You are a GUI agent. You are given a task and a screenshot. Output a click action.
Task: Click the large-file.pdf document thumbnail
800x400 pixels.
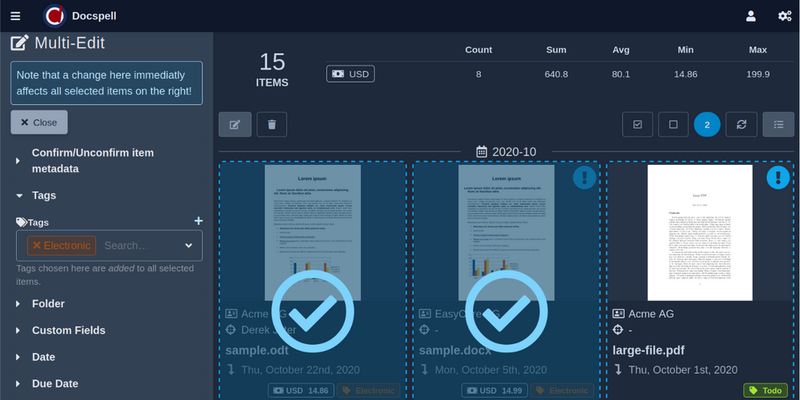coord(700,233)
